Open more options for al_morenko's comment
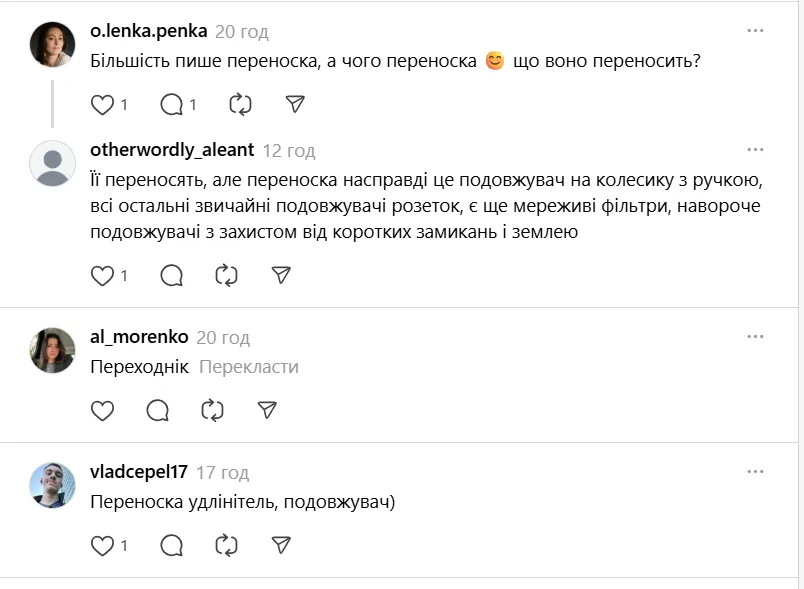This screenshot has height=589, width=804. coord(755,337)
